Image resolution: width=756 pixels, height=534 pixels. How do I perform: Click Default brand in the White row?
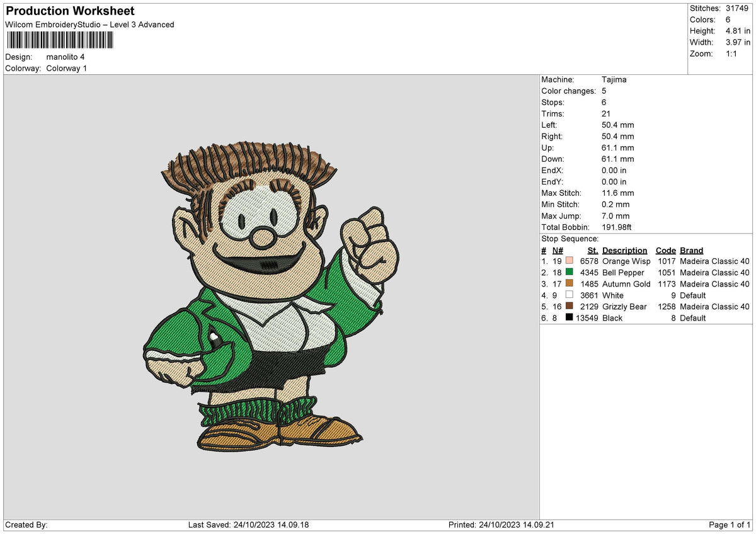pyautogui.click(x=693, y=295)
